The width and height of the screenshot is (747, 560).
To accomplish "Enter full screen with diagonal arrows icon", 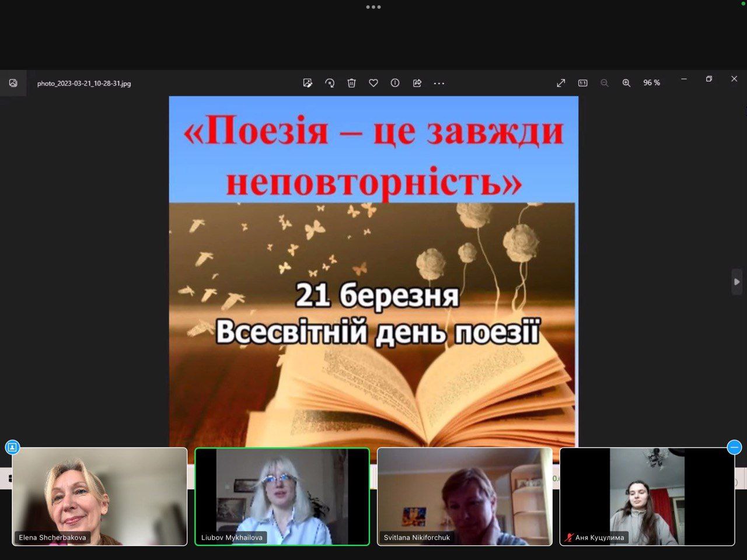I will [x=561, y=83].
